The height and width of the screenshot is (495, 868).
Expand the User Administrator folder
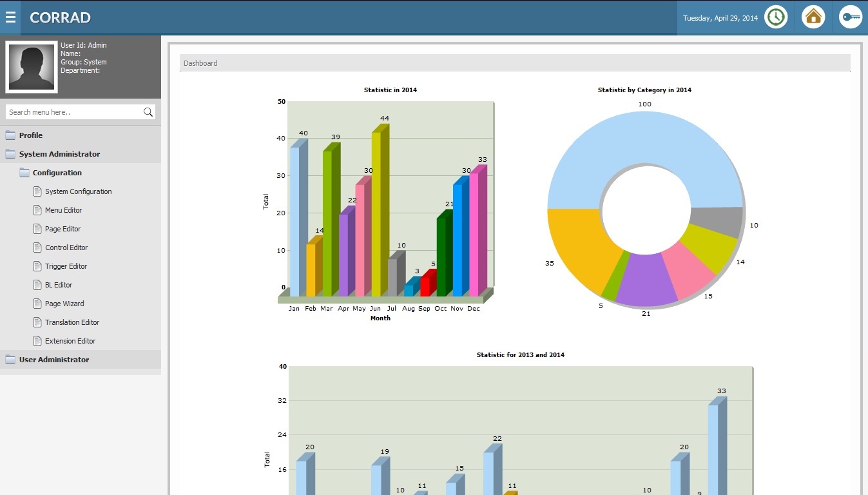click(54, 360)
